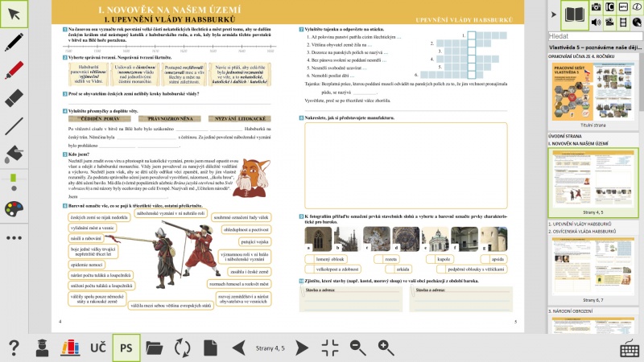Screen dimensions: 644x362
Task: Click the fit-to-screen collapse arrows icon
Action: pyautogui.click(x=330, y=348)
